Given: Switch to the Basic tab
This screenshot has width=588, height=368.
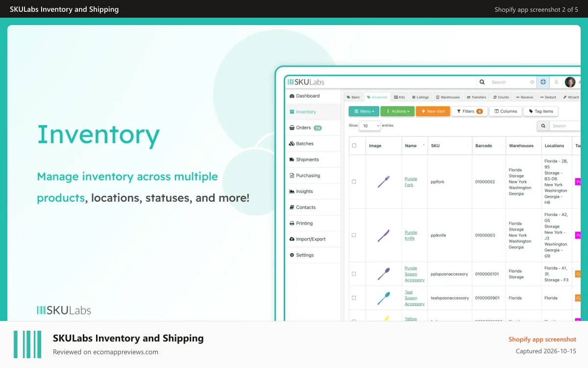Looking at the screenshot, I should coord(353,97).
